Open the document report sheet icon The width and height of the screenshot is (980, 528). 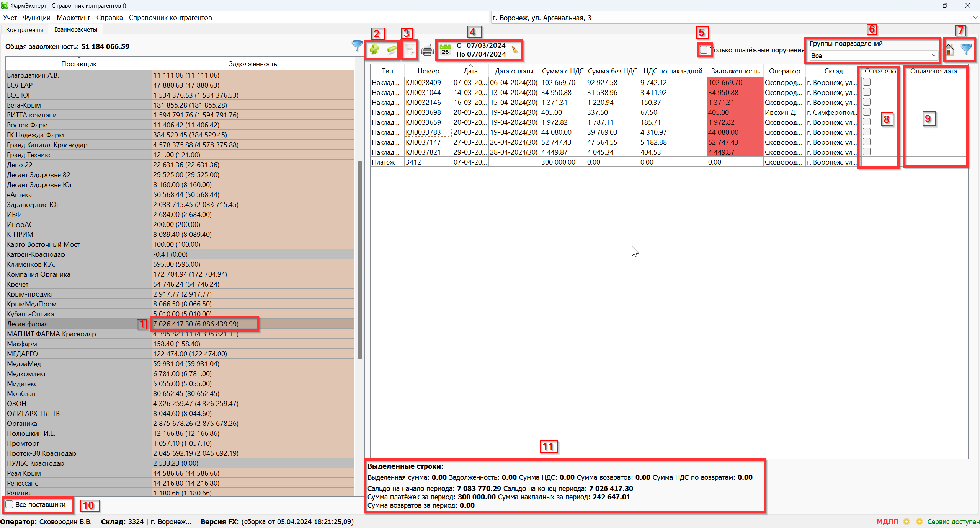pyautogui.click(x=409, y=50)
